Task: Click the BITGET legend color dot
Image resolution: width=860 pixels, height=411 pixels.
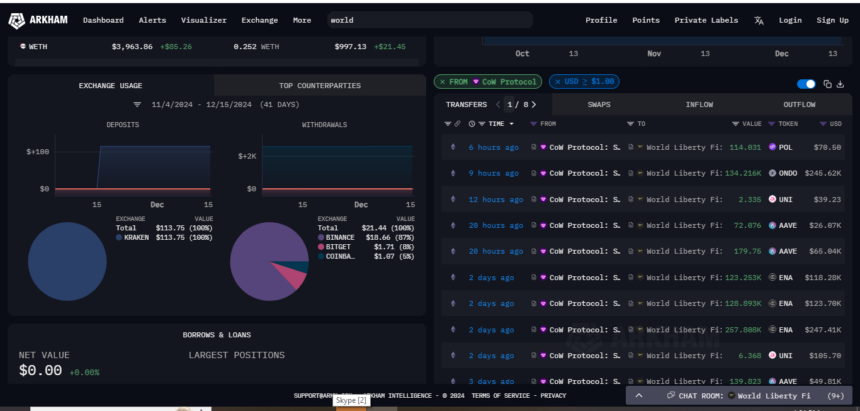Action: 321,247
